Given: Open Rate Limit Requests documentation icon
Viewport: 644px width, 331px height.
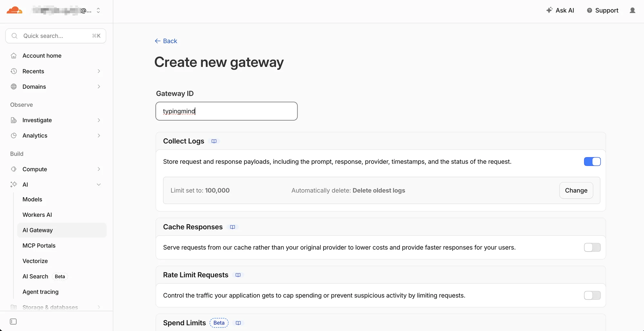Looking at the screenshot, I should click(238, 275).
